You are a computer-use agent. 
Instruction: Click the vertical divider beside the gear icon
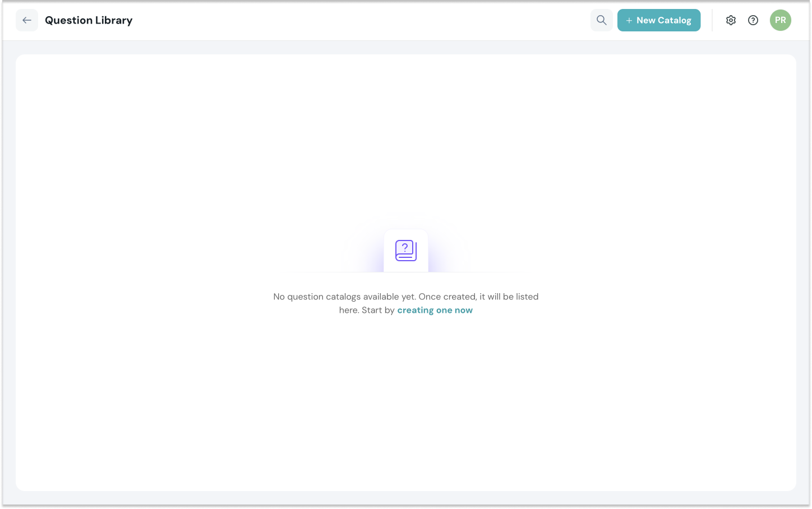point(712,20)
